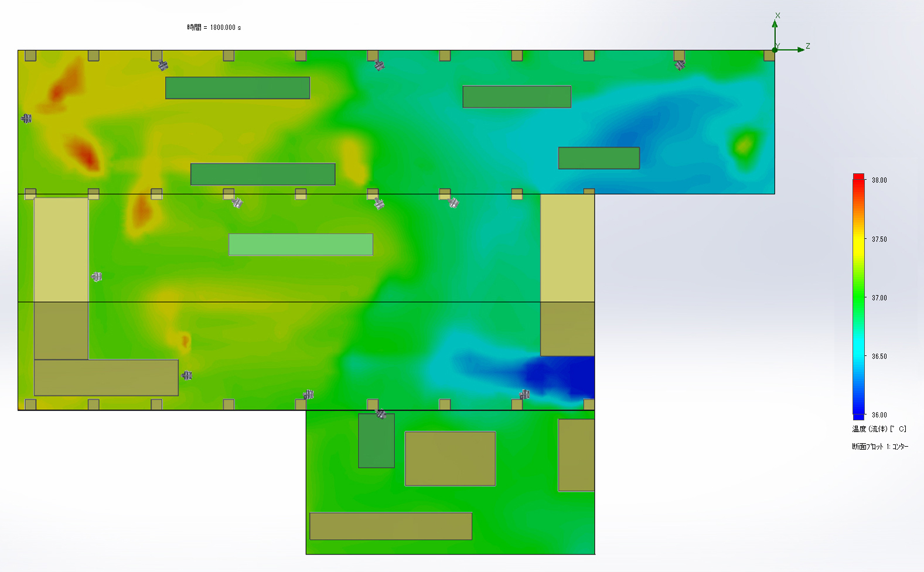Select the 37.00 legend tick label
This screenshot has width=924, height=572.
tap(879, 298)
